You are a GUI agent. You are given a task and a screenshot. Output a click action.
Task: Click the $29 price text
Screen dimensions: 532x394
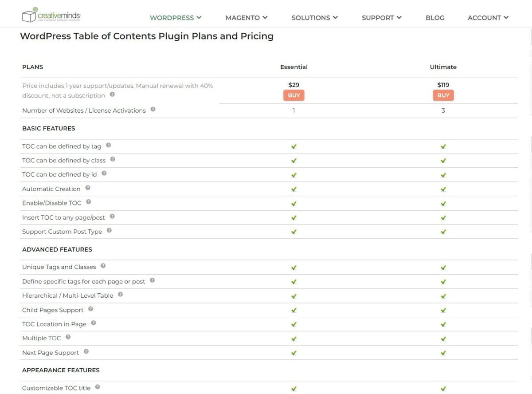click(294, 85)
